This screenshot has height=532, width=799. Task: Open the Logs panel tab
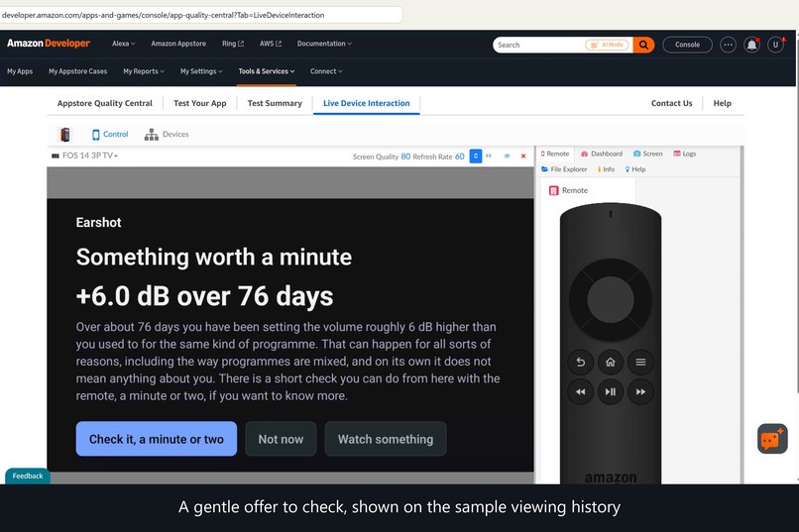[x=685, y=154]
